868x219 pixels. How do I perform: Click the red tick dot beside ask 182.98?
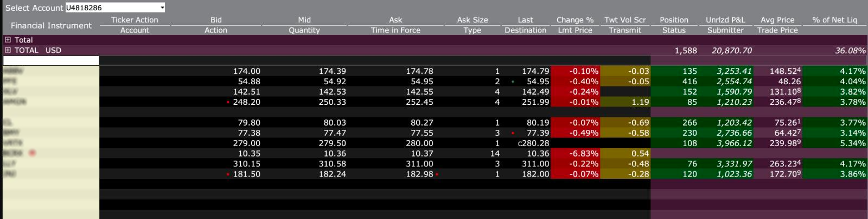tap(437, 174)
